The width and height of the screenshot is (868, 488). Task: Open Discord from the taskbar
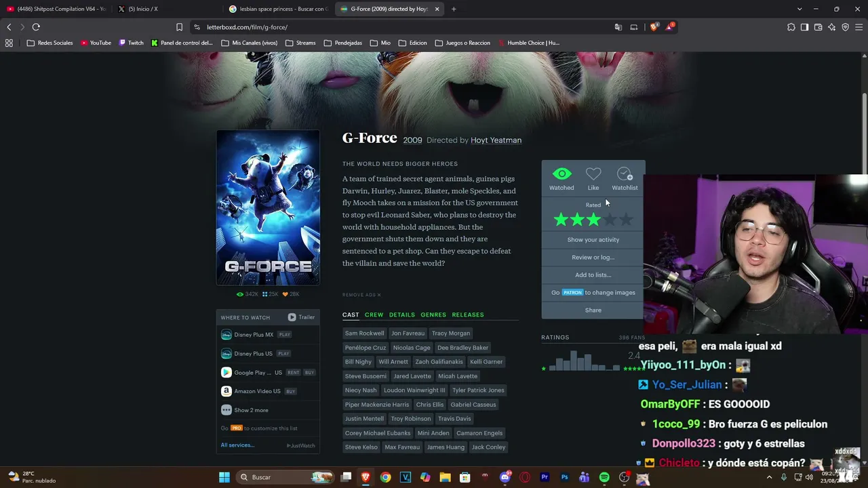[x=505, y=477]
